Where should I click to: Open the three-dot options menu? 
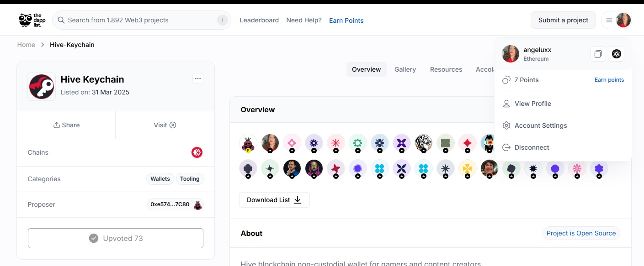198,78
